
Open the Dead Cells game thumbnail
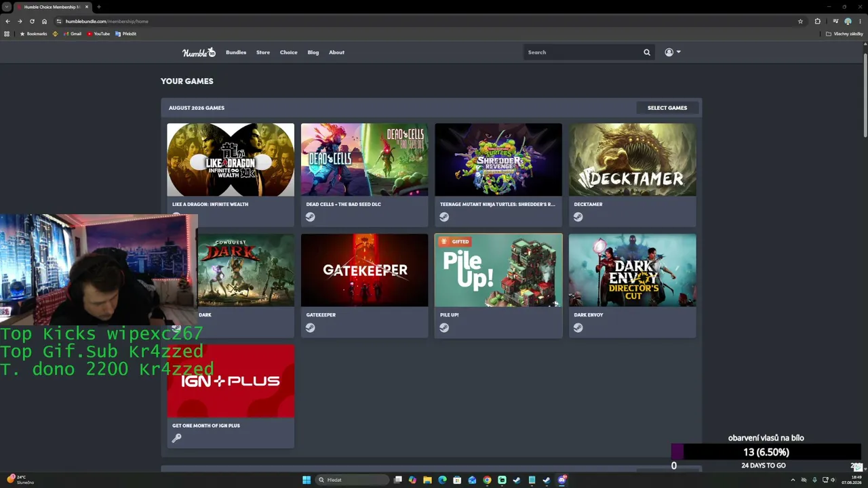pos(365,160)
